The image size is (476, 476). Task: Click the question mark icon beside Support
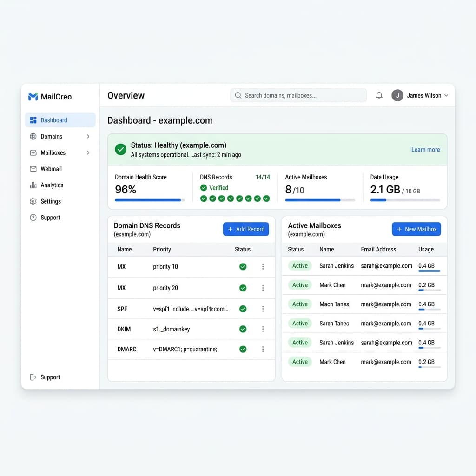33,218
